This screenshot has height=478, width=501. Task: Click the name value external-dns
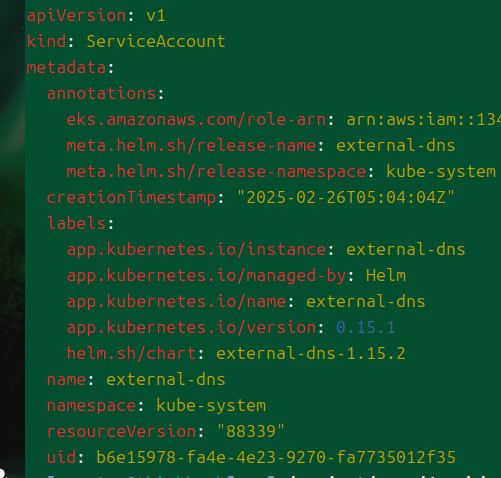166,379
